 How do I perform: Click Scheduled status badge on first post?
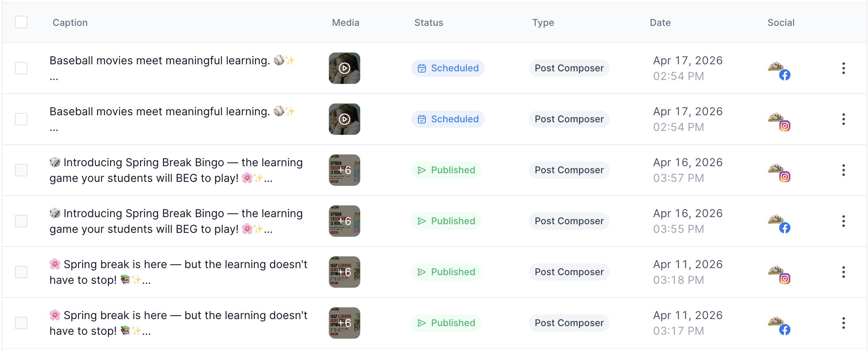448,68
